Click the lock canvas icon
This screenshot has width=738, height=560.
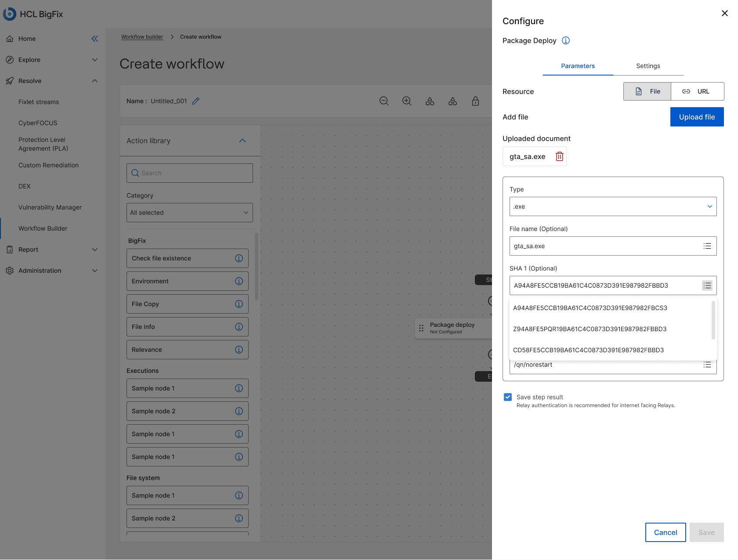tap(475, 101)
